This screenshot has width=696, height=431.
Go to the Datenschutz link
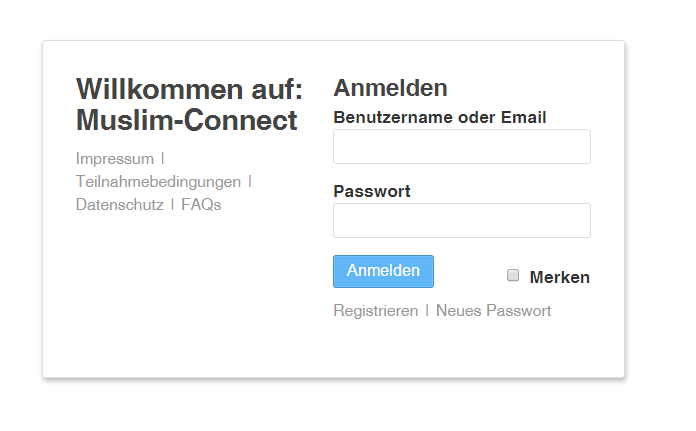click(x=119, y=204)
